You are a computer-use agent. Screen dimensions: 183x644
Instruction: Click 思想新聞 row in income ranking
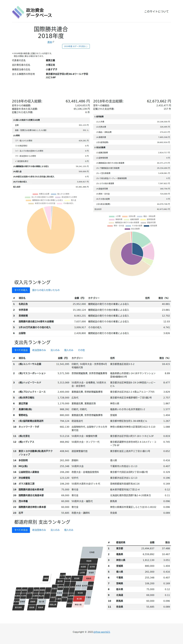(91, 316)
